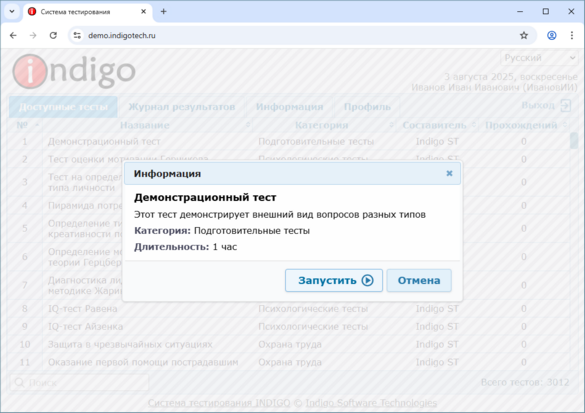Click the play icon in Запустить button
Screen dimensions: 585x413
pyautogui.click(x=367, y=280)
